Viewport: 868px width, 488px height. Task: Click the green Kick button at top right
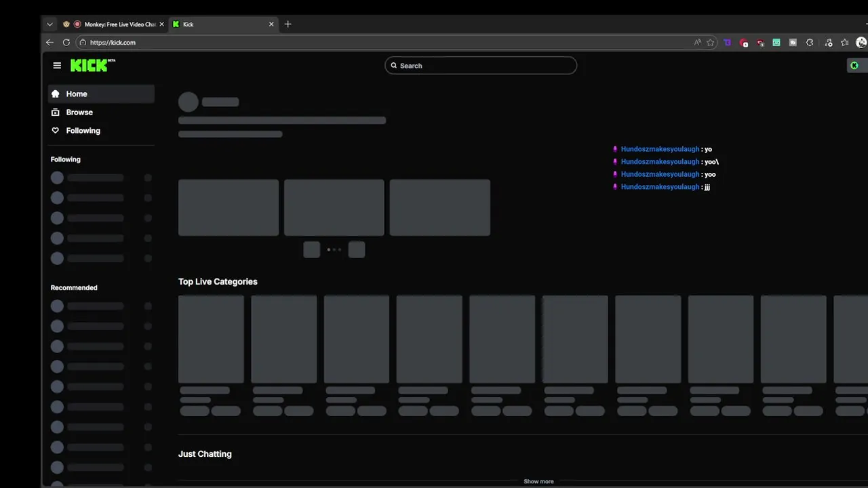coord(857,66)
